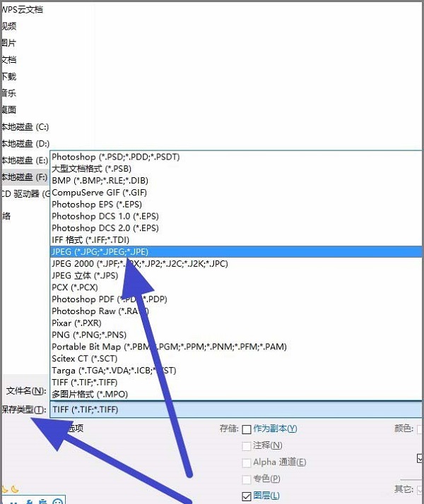Open 桌面 folder in sidebar
424x504 pixels.
click(x=8, y=110)
